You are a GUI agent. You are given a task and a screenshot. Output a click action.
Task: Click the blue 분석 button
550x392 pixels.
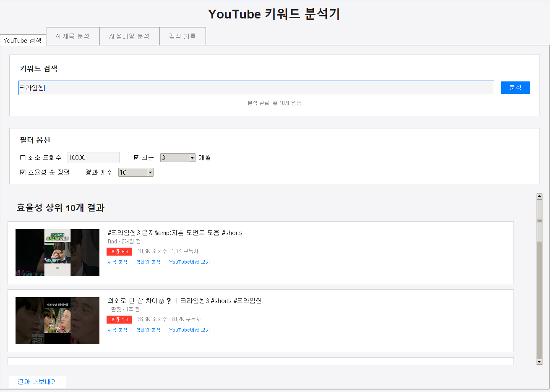click(515, 88)
